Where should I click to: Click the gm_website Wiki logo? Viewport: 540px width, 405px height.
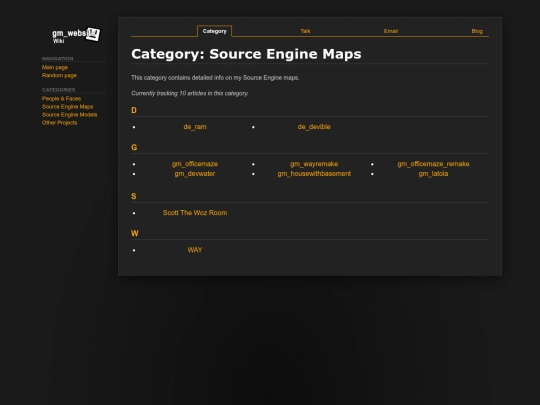point(76,35)
